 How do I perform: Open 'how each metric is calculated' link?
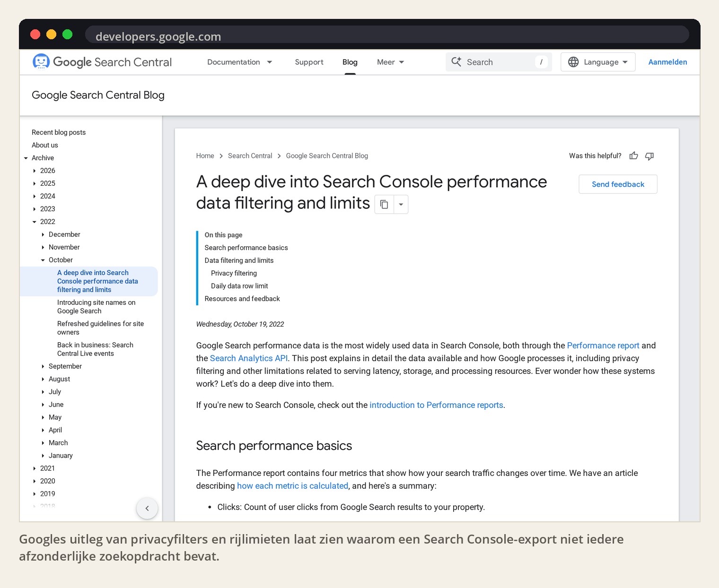coord(292,486)
